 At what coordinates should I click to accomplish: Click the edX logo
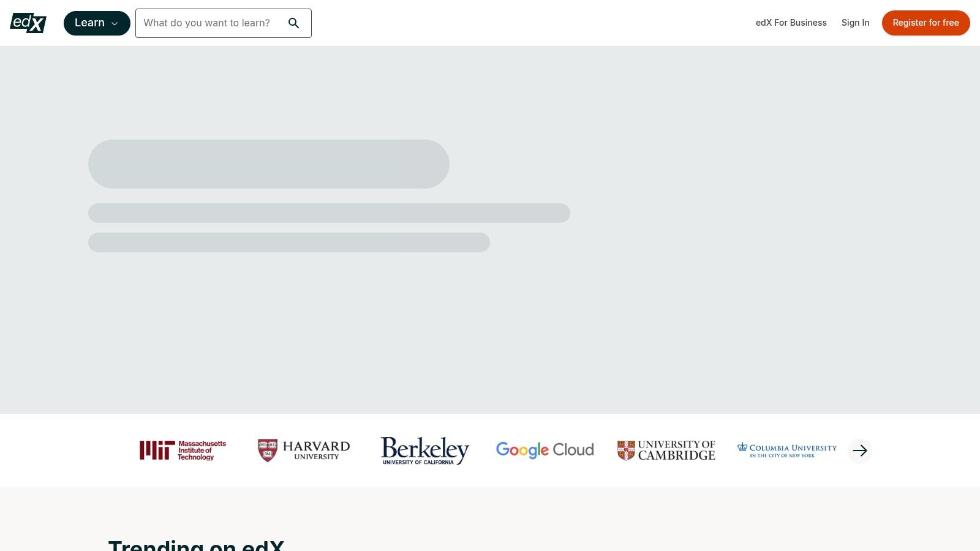pyautogui.click(x=28, y=23)
